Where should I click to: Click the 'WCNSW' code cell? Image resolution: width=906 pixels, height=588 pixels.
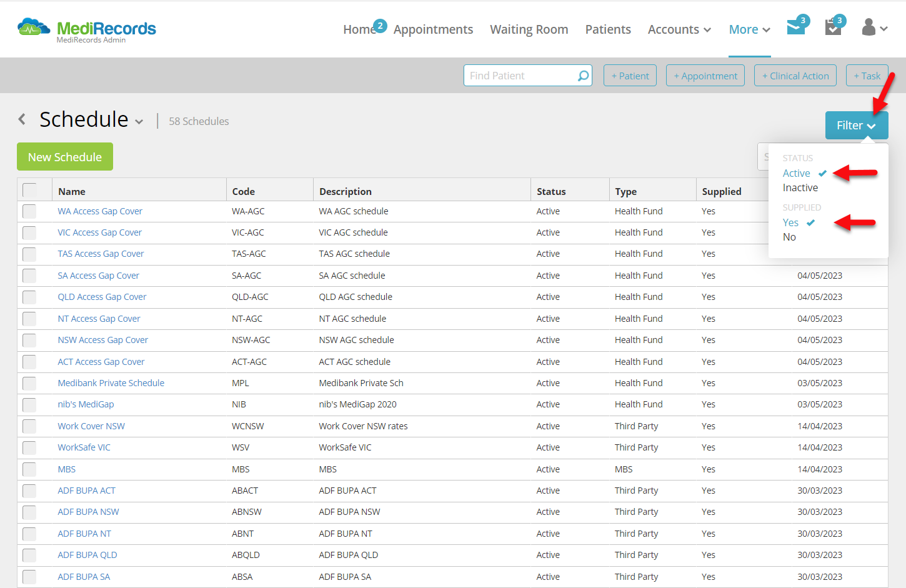tap(248, 426)
